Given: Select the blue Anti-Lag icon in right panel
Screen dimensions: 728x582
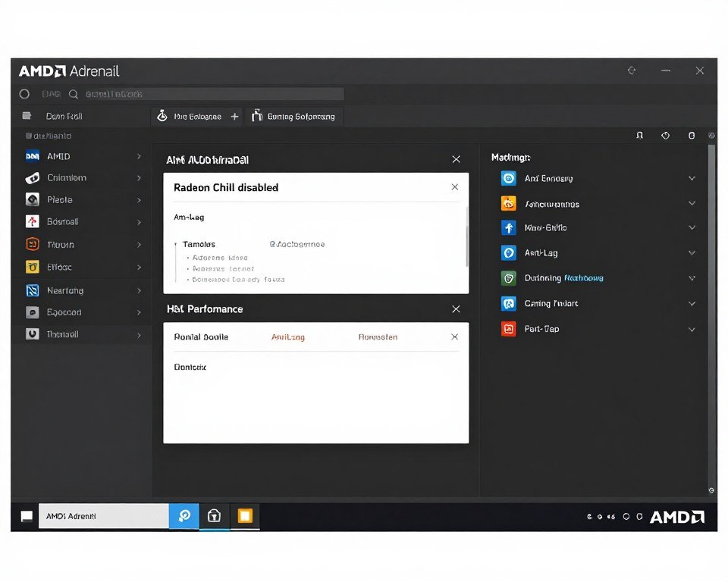Looking at the screenshot, I should (509, 253).
